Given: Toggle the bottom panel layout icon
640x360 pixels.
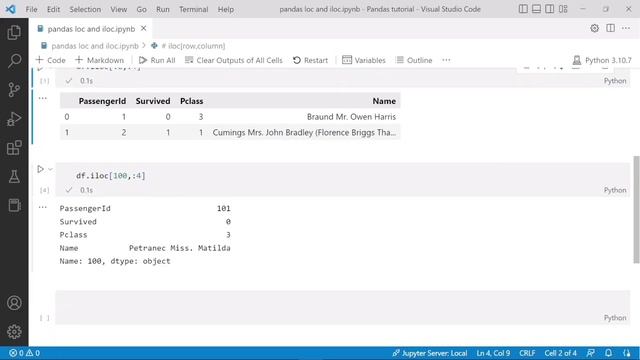Looking at the screenshot, I should [536, 9].
